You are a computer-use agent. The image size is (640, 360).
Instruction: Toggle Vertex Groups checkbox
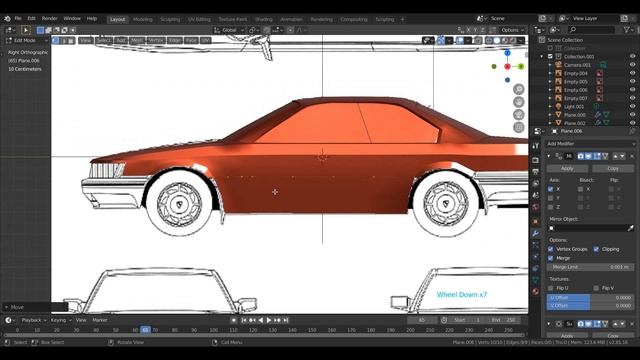[551, 249]
